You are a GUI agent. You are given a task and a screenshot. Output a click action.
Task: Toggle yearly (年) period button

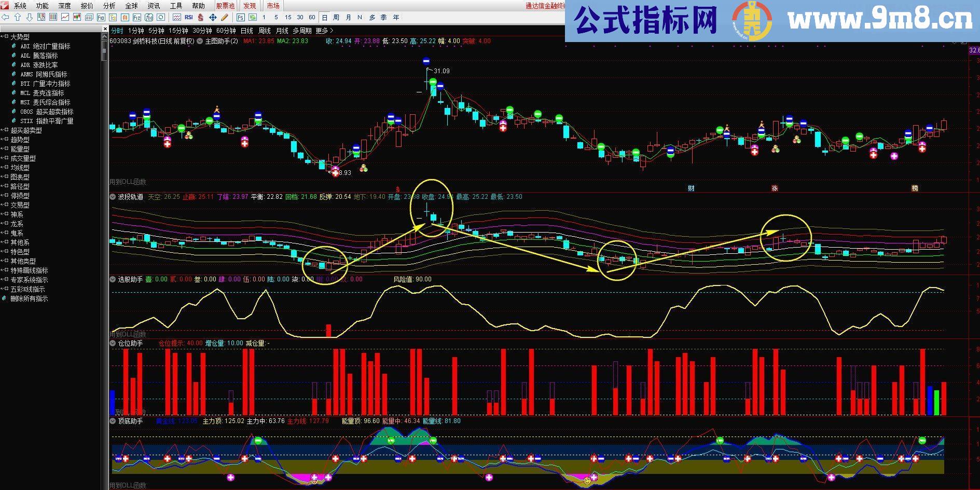396,17
